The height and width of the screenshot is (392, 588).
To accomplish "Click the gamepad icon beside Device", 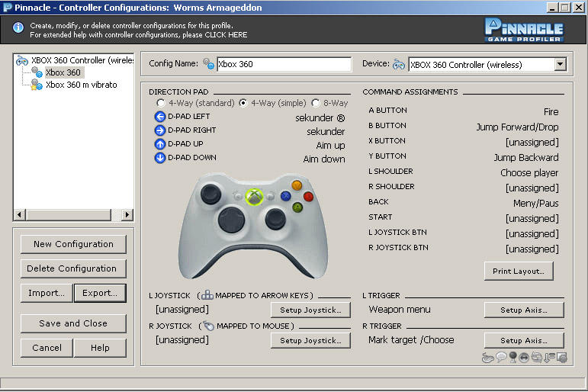I will coord(399,65).
